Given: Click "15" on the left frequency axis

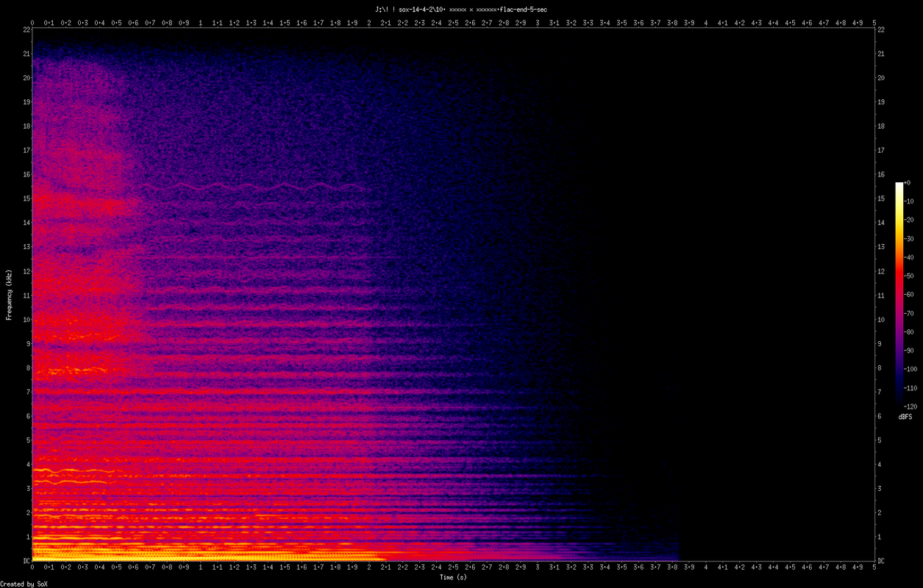Looking at the screenshot, I should [x=26, y=198].
